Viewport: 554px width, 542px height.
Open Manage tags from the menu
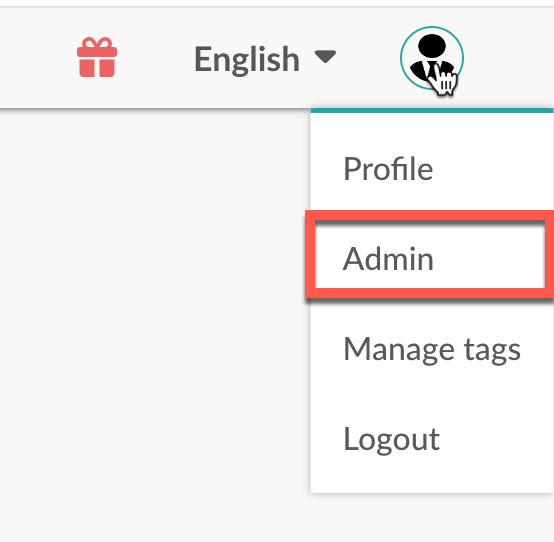tap(432, 349)
